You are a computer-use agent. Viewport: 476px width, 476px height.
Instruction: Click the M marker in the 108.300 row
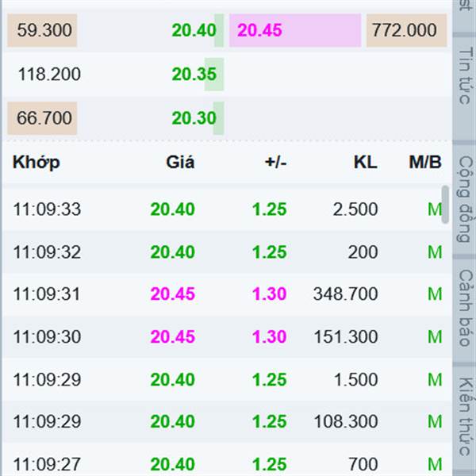(435, 422)
